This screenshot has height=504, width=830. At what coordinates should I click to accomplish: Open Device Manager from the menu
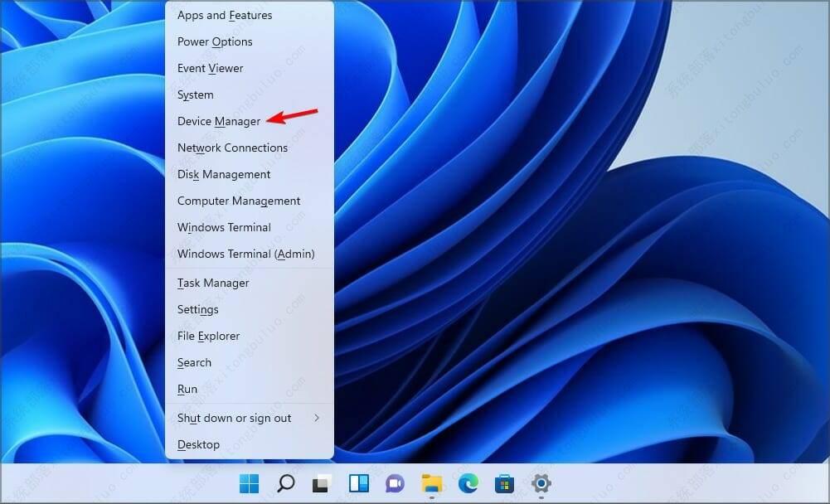tap(220, 121)
